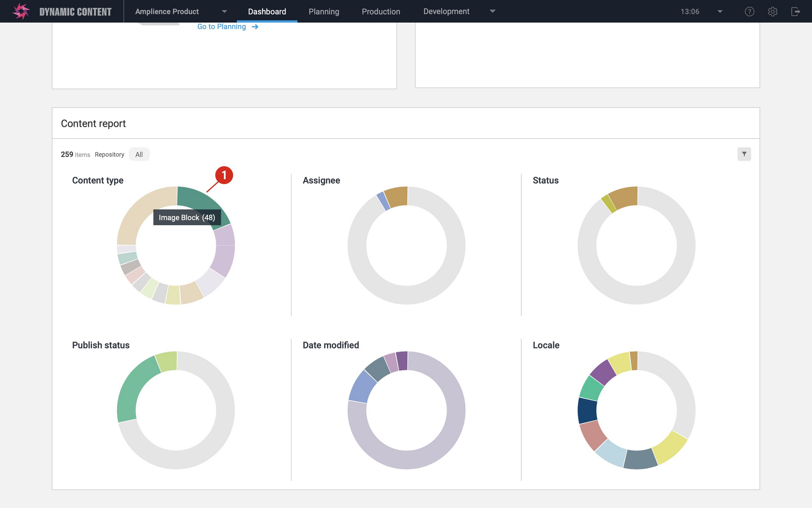Expand the Amplience Product hub dropdown
Image resolution: width=812 pixels, height=508 pixels.
224,12
